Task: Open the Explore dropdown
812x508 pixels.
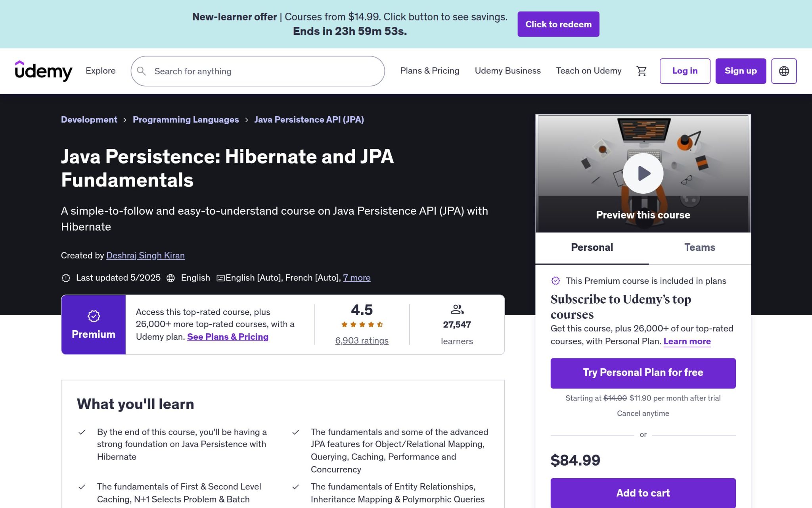Action: point(100,71)
